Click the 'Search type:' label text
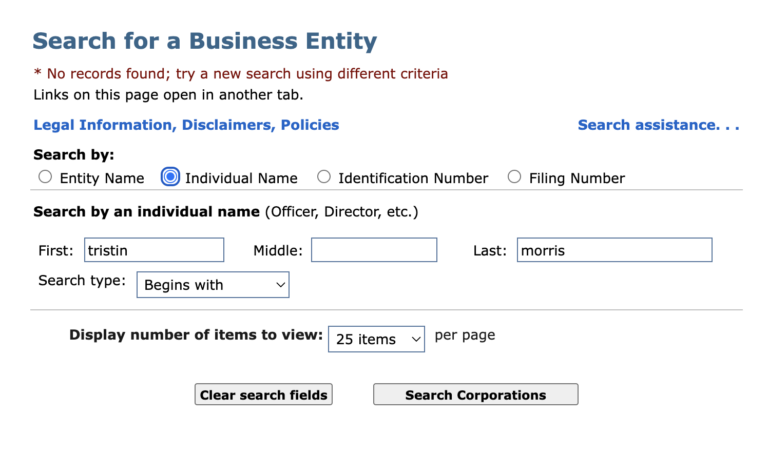This screenshot has height=474, width=768. (82, 281)
